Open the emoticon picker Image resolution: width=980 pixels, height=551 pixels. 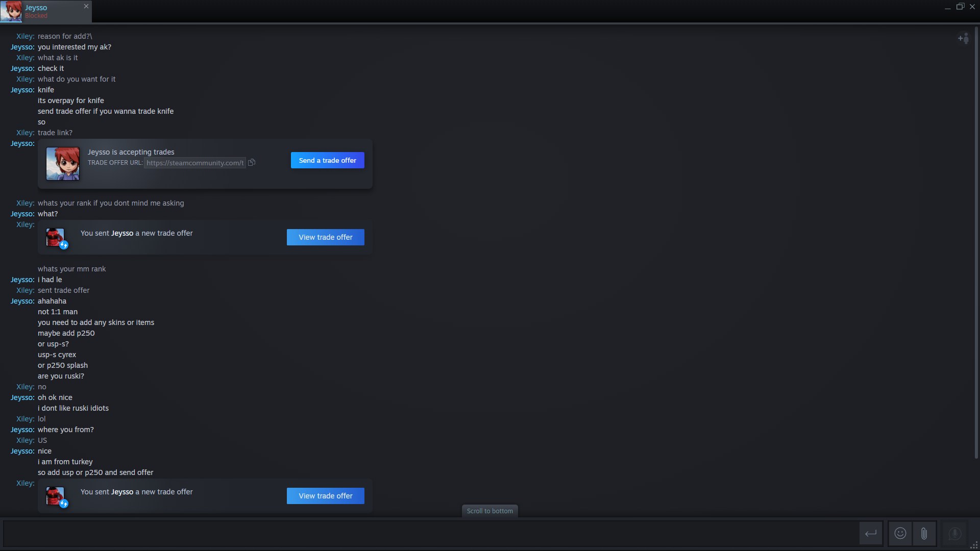900,534
